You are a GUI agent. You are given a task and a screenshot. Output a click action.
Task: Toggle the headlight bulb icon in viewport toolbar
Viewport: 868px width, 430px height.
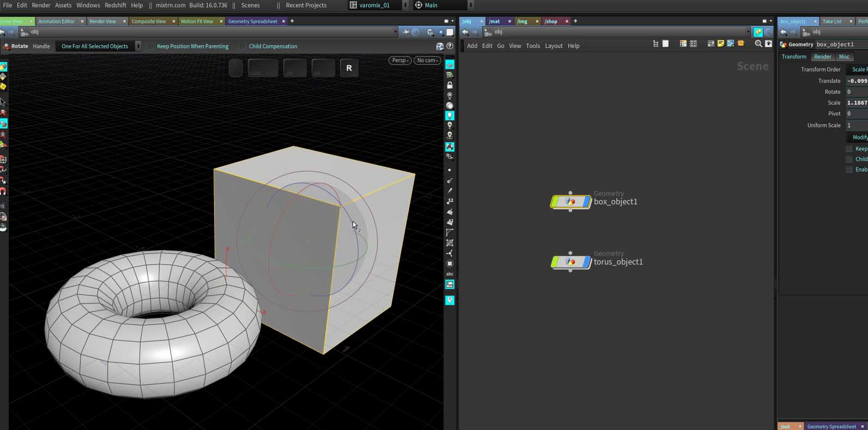click(450, 116)
